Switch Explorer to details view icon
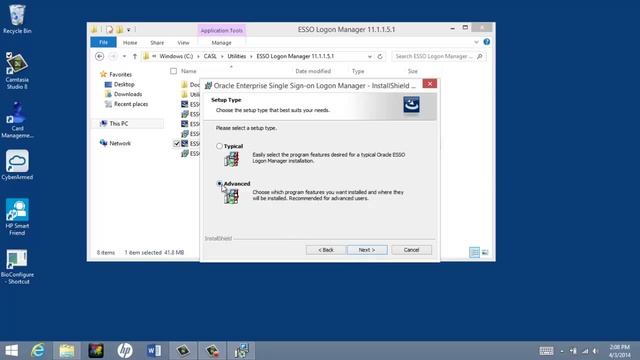 point(474,253)
